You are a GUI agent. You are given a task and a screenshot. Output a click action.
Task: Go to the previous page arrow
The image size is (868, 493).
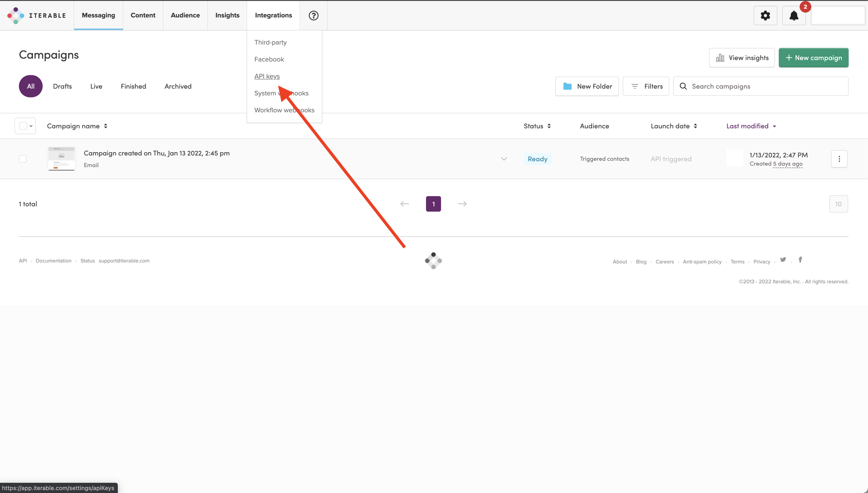point(404,204)
